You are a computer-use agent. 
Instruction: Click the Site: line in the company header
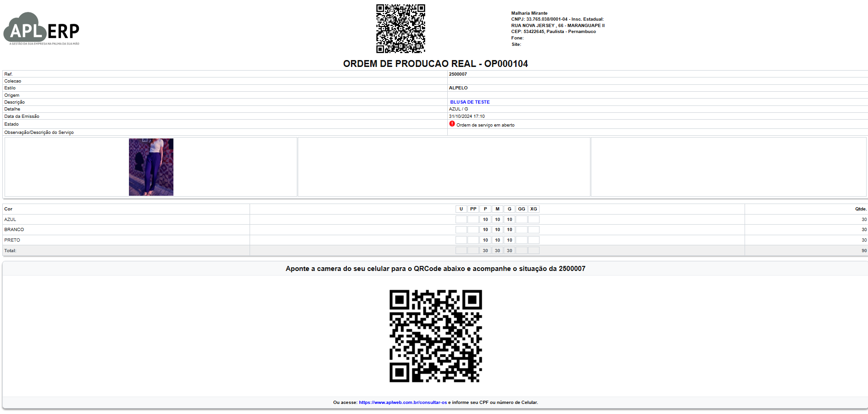click(x=516, y=44)
